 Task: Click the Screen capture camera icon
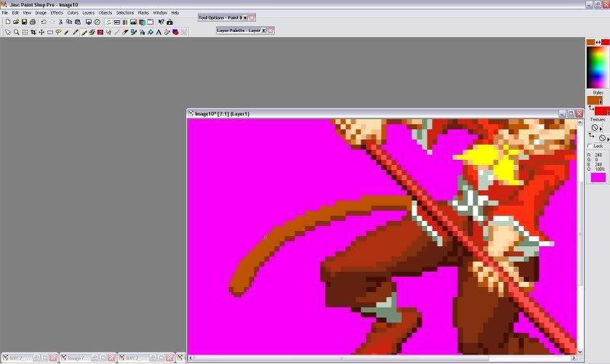point(169,22)
